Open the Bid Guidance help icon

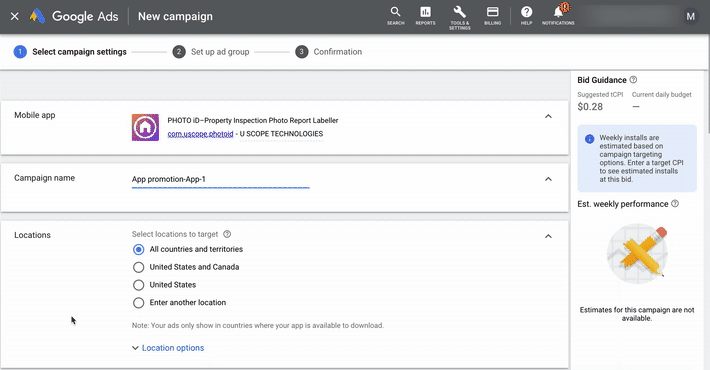[x=633, y=80]
